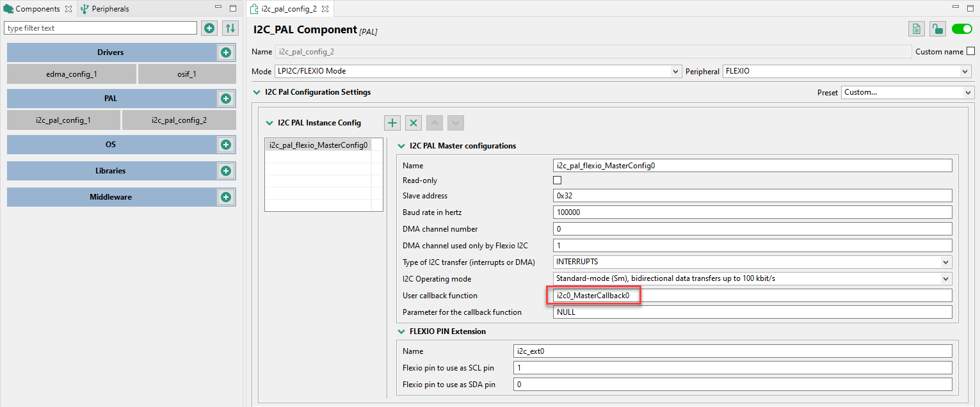Viewport: 980px width, 407px height.
Task: Edit the Baud rate in hertz field
Action: tap(752, 212)
